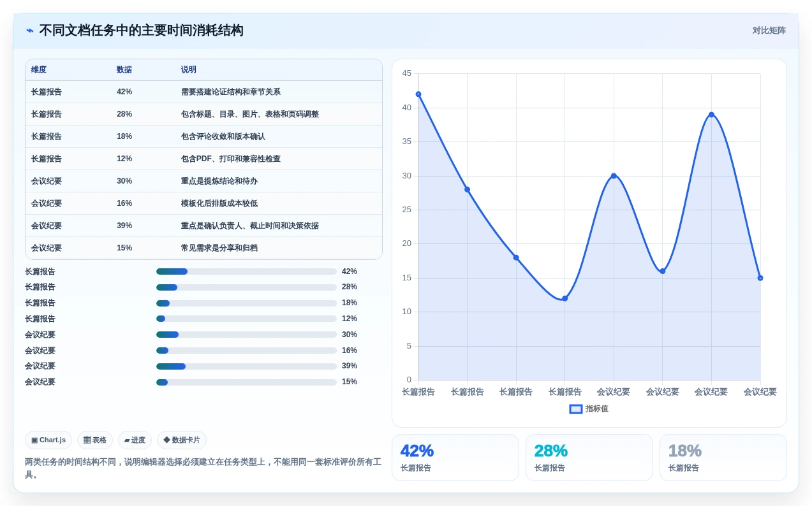Image resolution: width=812 pixels, height=506 pixels.
Task: Click the y-axis label 45 on the chart
Action: 406,73
